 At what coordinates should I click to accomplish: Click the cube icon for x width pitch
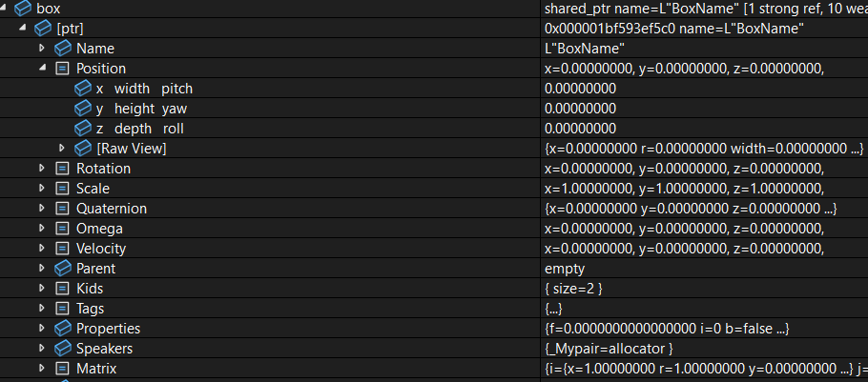(83, 89)
